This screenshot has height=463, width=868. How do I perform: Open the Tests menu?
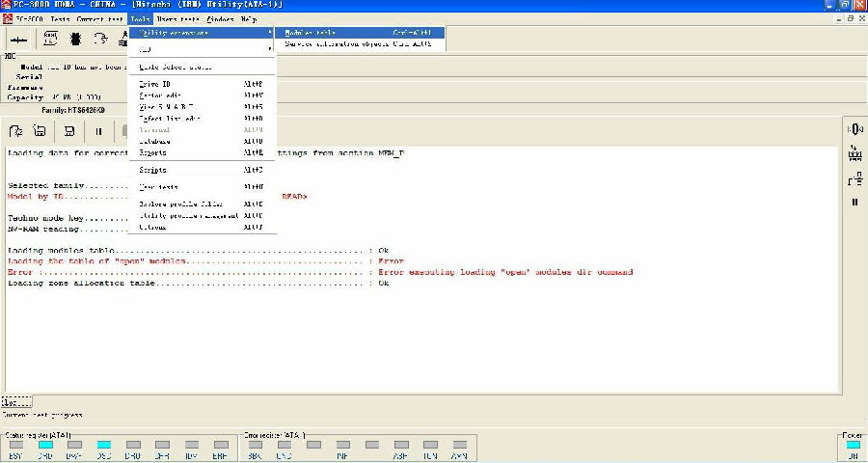(x=61, y=19)
